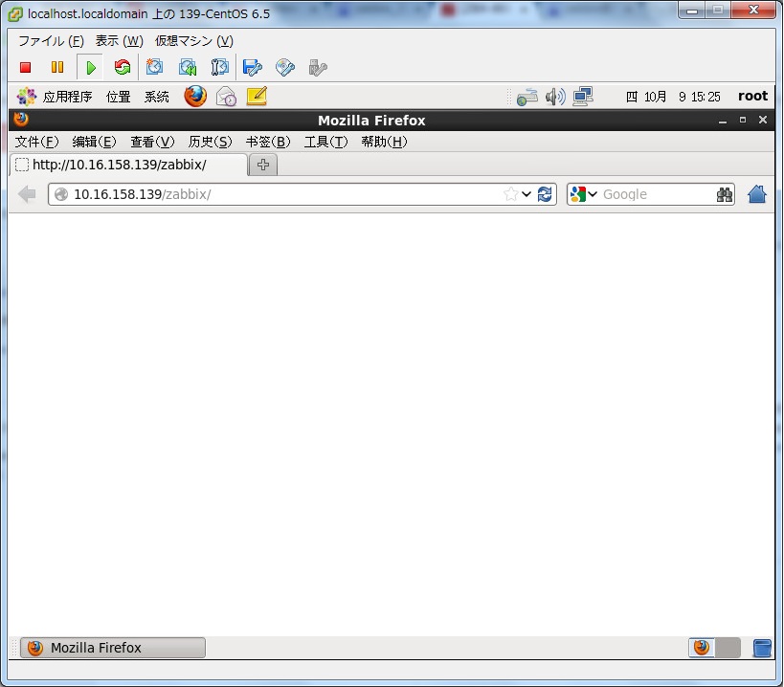Click the red power off VM button
The image size is (784, 687).
[25, 67]
